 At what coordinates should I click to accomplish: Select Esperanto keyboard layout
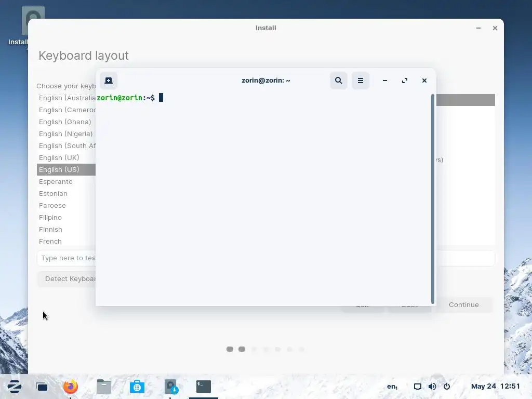[66, 181]
